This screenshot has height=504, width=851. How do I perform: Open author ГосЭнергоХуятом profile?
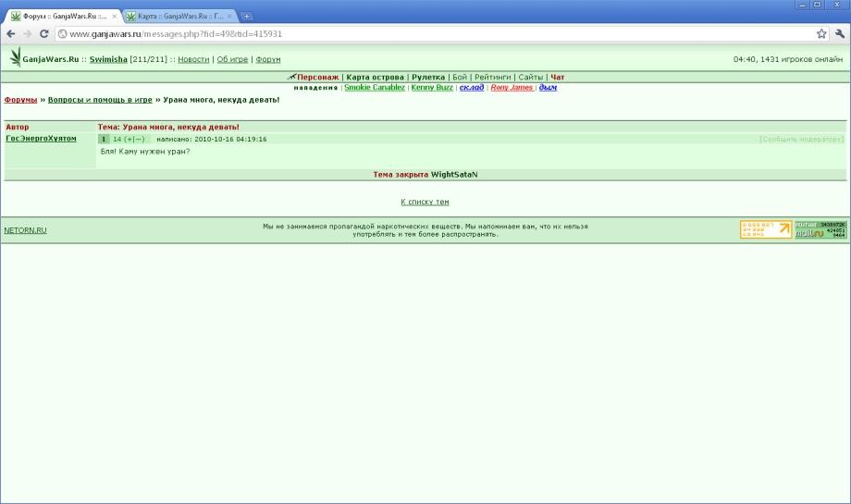41,139
